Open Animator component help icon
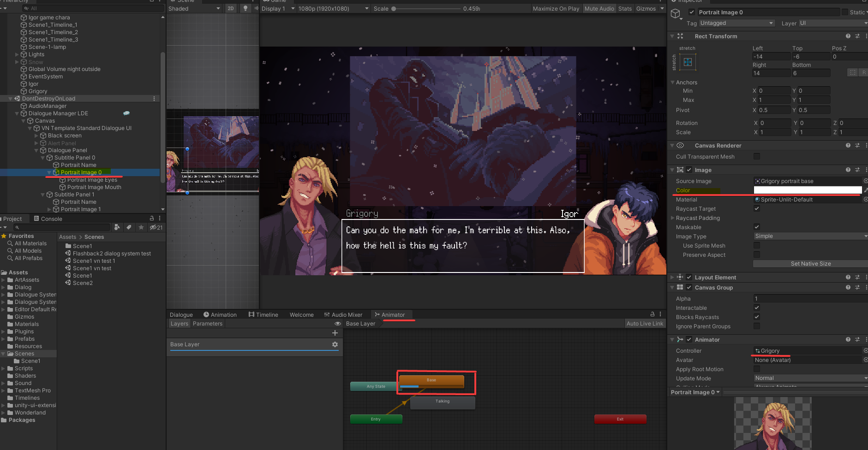This screenshot has height=450, width=868. coord(848,339)
